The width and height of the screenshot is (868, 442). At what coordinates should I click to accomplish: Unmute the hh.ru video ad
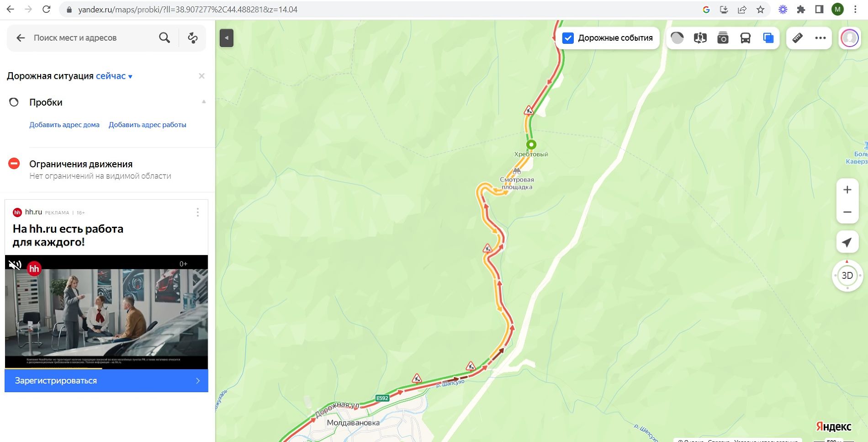tap(15, 265)
